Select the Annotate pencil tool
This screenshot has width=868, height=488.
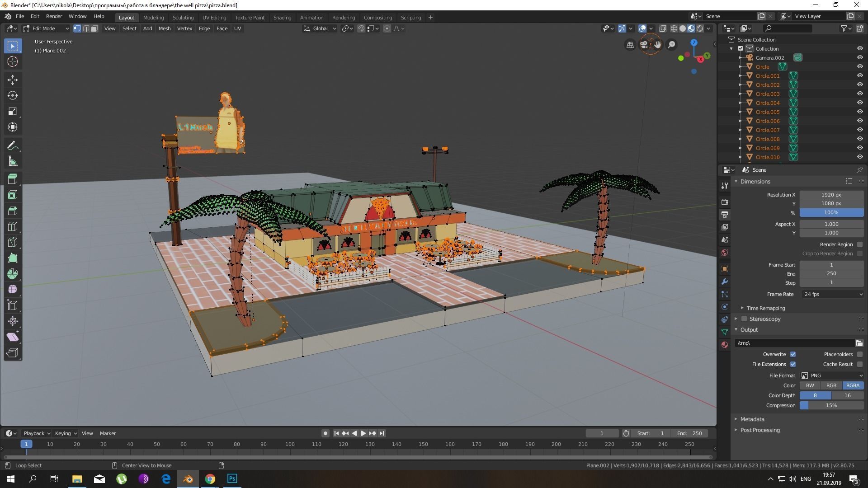coord(13,145)
